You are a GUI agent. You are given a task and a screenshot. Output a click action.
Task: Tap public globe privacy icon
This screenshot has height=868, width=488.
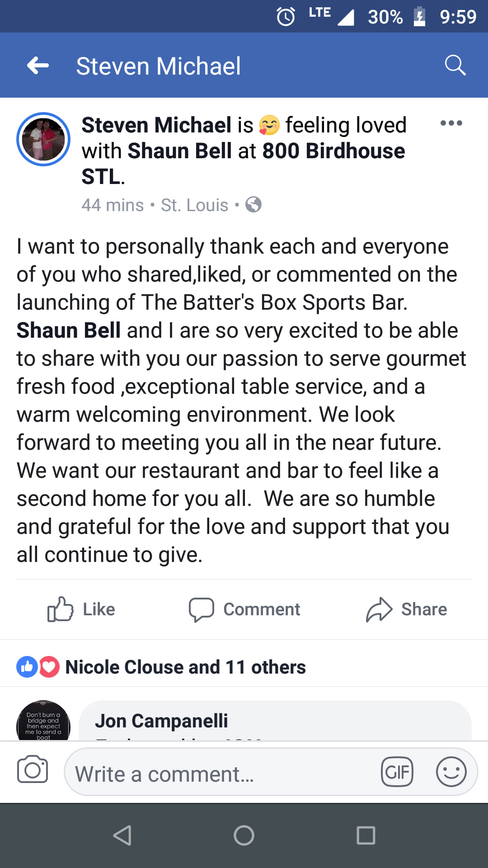coord(253,205)
